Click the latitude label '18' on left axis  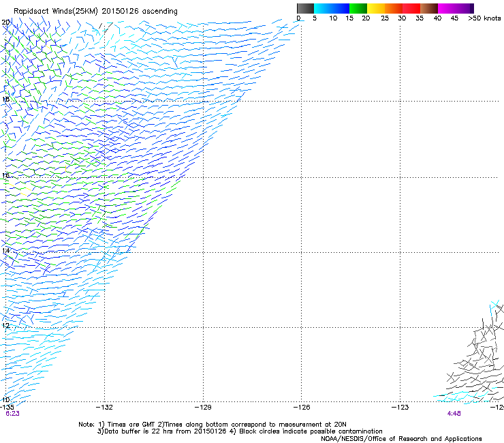pos(5,99)
